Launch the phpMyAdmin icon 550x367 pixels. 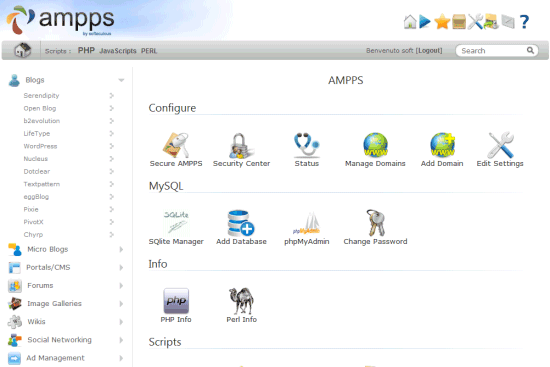307,223
